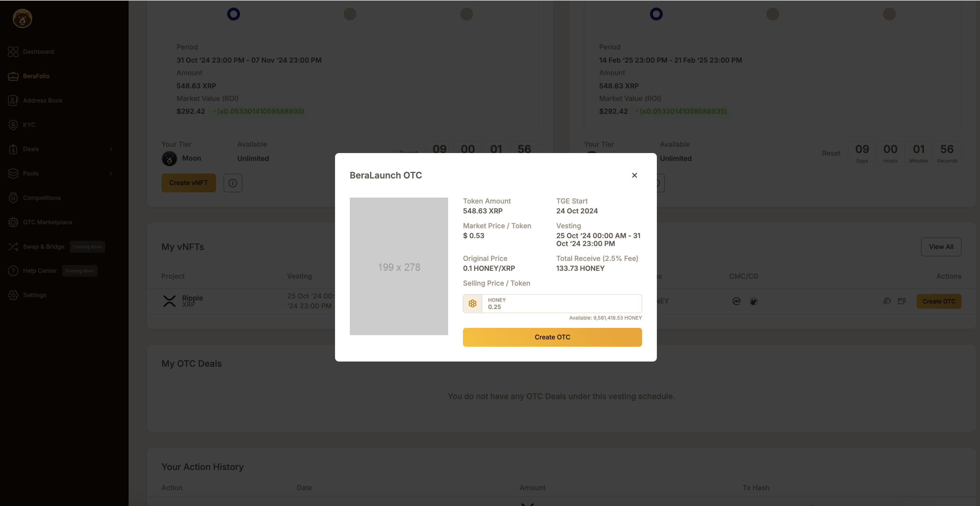Open the Address Book icon
Screen dimensions: 980x506
[x=13, y=100]
